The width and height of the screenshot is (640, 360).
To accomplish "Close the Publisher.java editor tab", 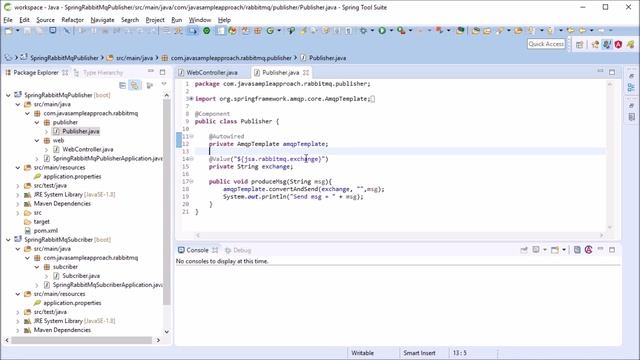I will click(306, 72).
